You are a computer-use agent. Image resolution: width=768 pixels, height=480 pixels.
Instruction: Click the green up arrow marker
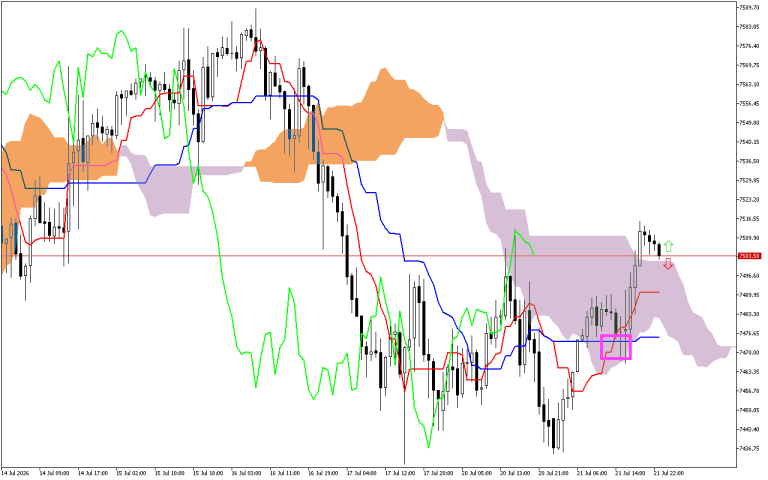click(668, 246)
